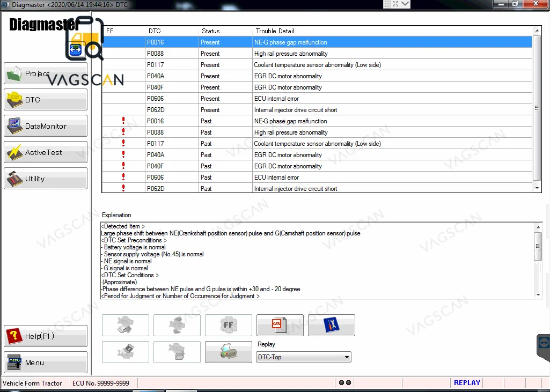
Task: Open the DTC-Top replay dropdown
Action: click(346, 357)
